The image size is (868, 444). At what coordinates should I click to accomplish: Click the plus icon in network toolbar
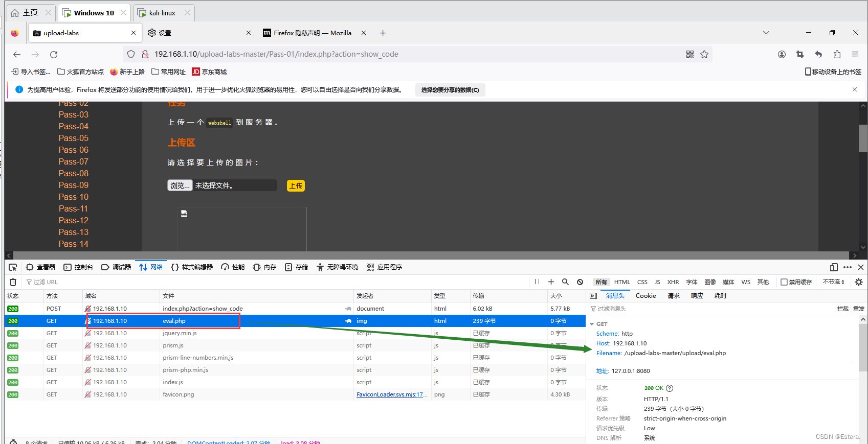tap(551, 282)
